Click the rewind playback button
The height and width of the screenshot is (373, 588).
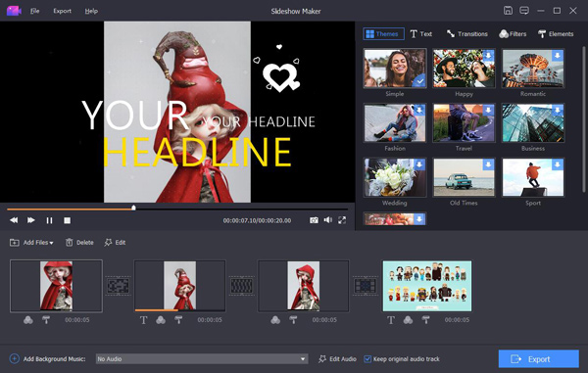14,220
